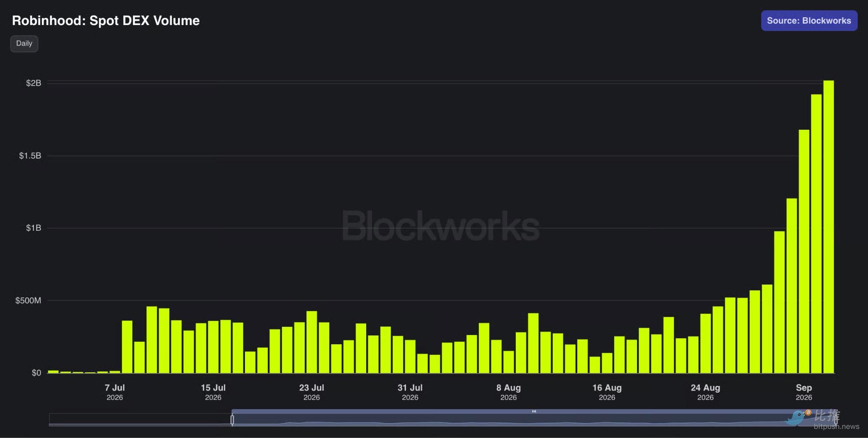Click the 7 Jul 2026 date label

[115, 392]
